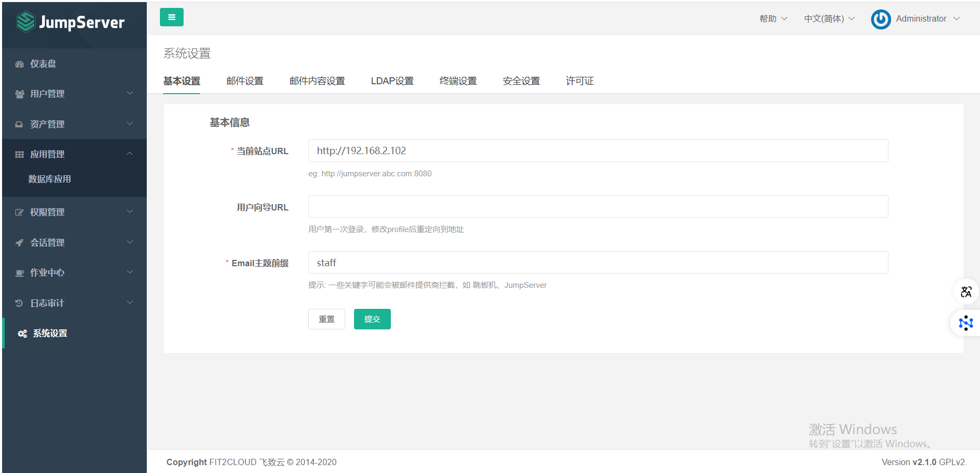This screenshot has height=473, width=980.
Task: Expand the 用户管理 sidebar menu
Action: pyautogui.click(x=74, y=94)
